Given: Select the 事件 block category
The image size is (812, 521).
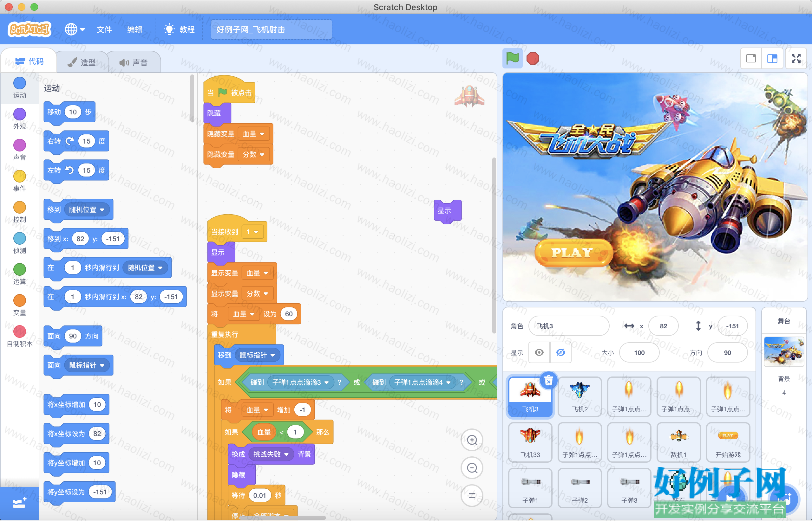Looking at the screenshot, I should (x=20, y=181).
